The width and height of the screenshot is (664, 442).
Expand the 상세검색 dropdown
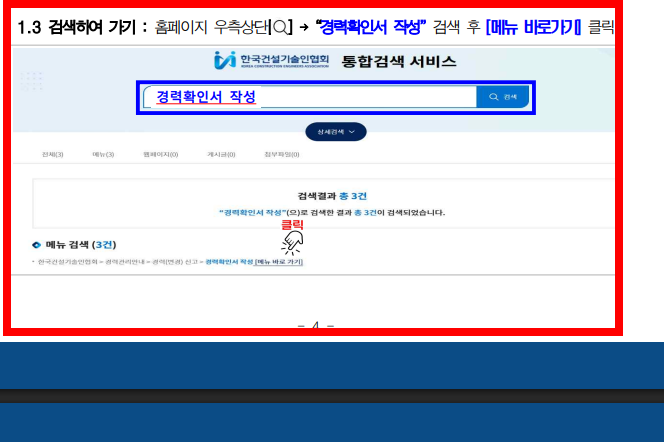coord(336,132)
